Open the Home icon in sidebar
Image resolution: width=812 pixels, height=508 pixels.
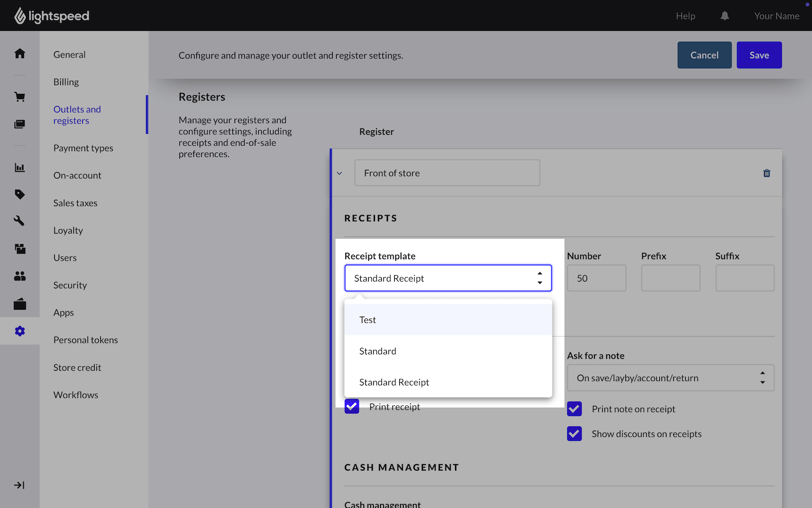pos(20,54)
